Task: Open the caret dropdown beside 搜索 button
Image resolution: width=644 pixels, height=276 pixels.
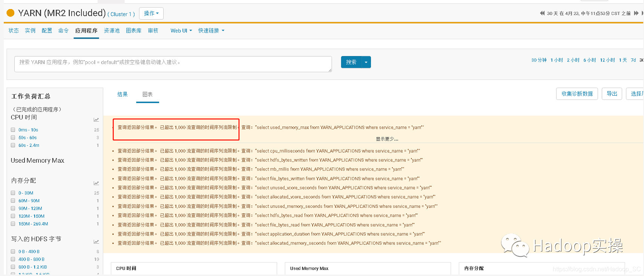Action: (366, 62)
